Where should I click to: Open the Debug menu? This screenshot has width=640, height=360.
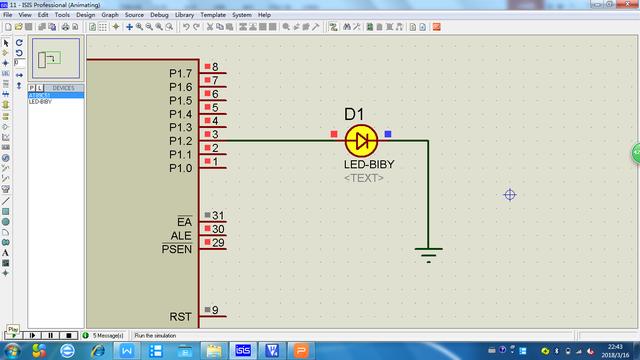coord(159,15)
